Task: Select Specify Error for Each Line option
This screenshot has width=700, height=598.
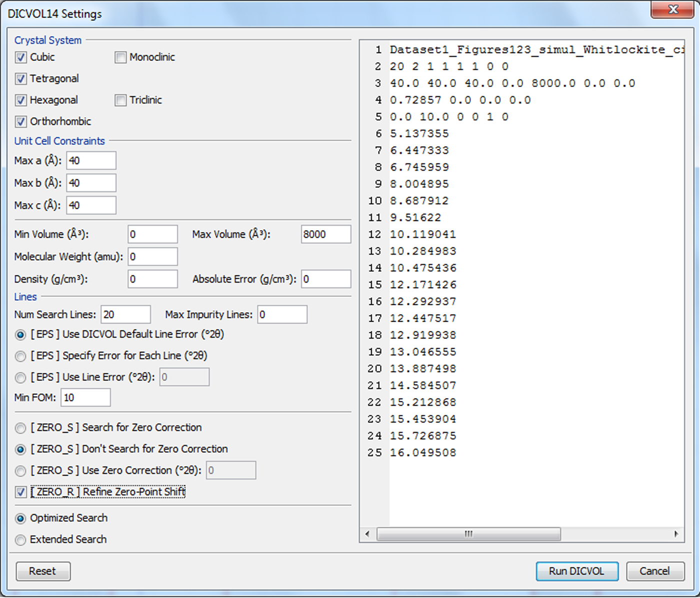Action: click(x=20, y=356)
